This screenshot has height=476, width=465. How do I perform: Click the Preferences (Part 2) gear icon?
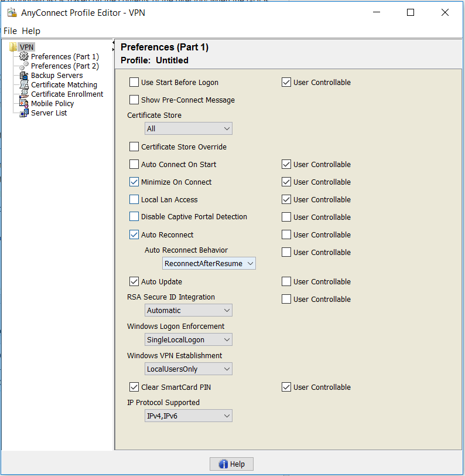click(x=24, y=66)
